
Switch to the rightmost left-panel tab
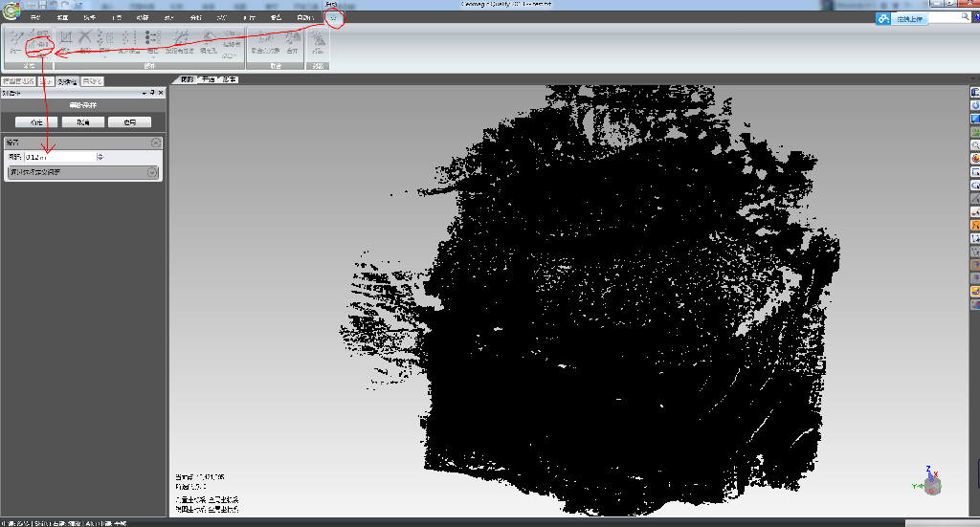pos(93,81)
